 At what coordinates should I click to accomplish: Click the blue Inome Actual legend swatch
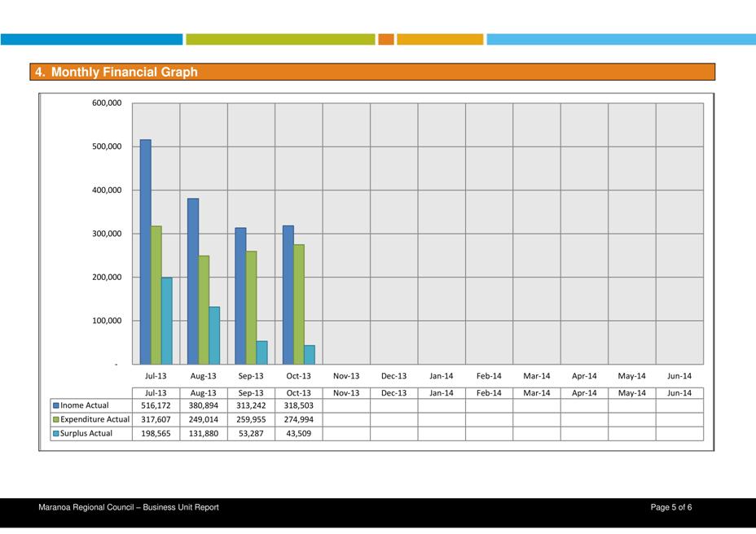(x=56, y=405)
